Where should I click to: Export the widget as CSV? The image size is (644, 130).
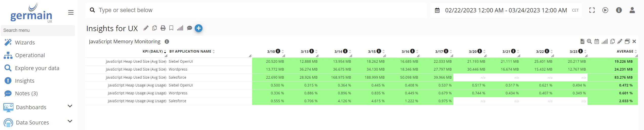[x=582, y=41]
